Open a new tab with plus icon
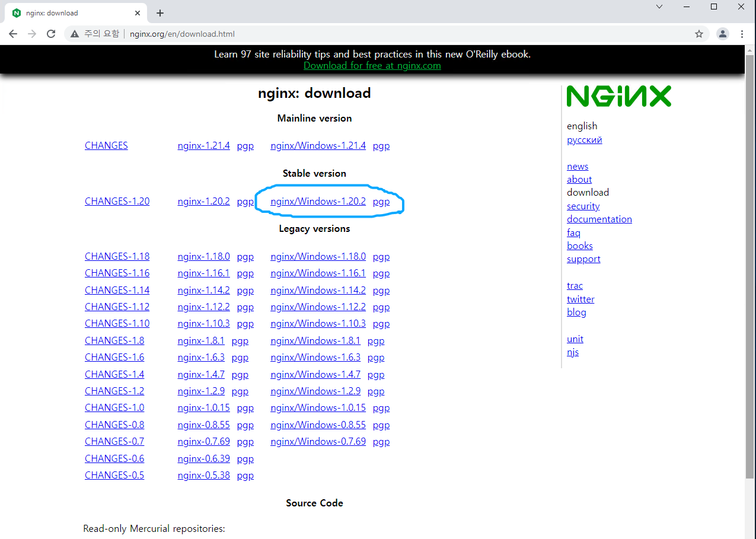Viewport: 756px width, 539px height. [160, 13]
